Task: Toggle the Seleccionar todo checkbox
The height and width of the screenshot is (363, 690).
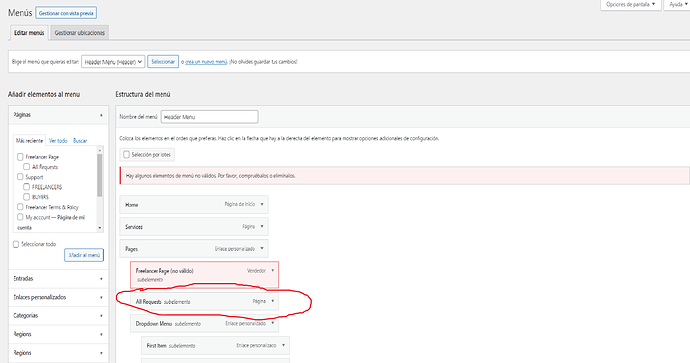Action: tap(16, 244)
